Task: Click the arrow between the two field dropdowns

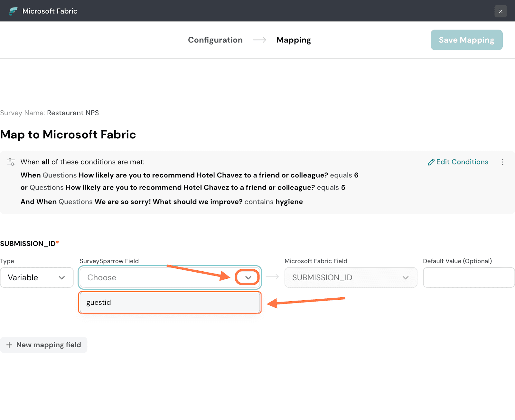Action: (x=272, y=277)
